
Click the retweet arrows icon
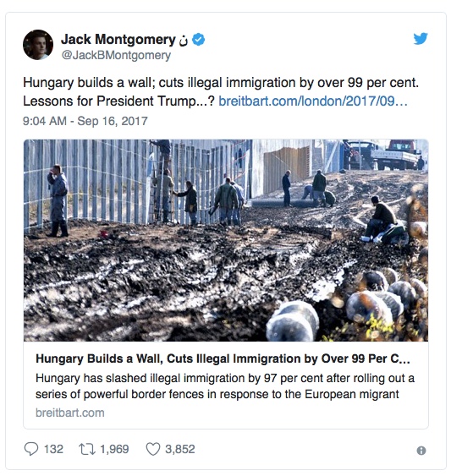[x=87, y=449]
